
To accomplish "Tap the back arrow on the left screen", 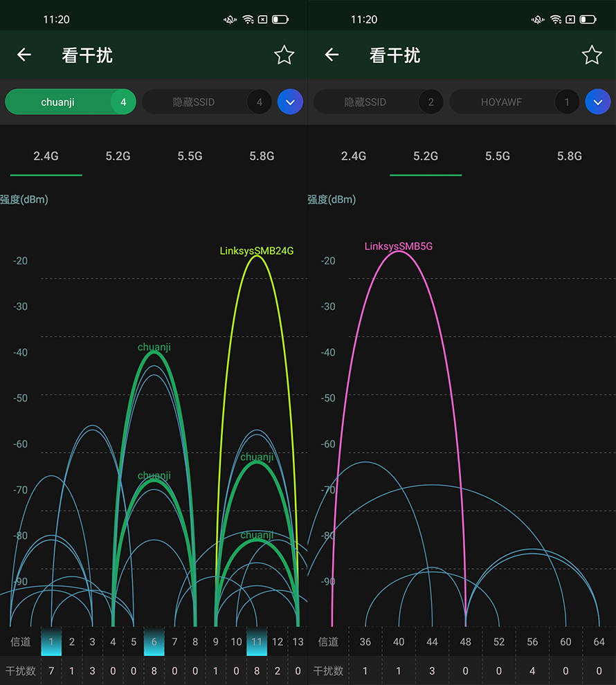I will click(x=24, y=55).
